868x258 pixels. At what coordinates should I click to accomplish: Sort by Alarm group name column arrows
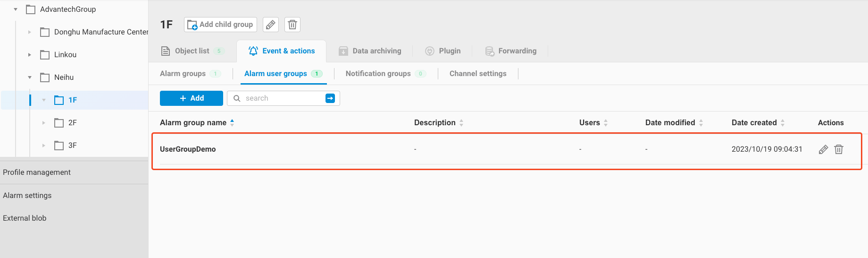pyautogui.click(x=232, y=123)
